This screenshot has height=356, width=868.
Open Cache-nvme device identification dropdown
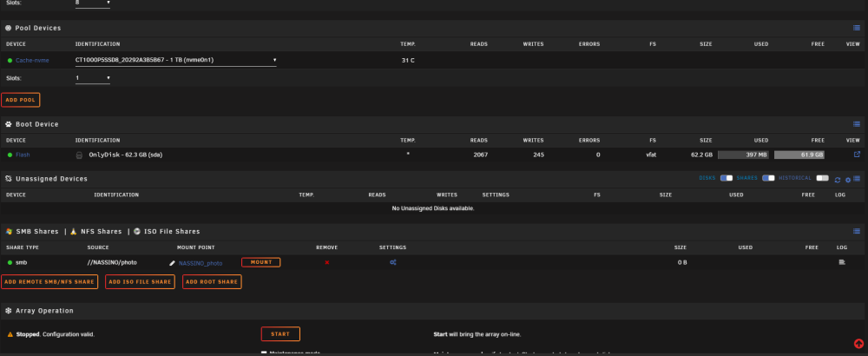tap(176, 60)
